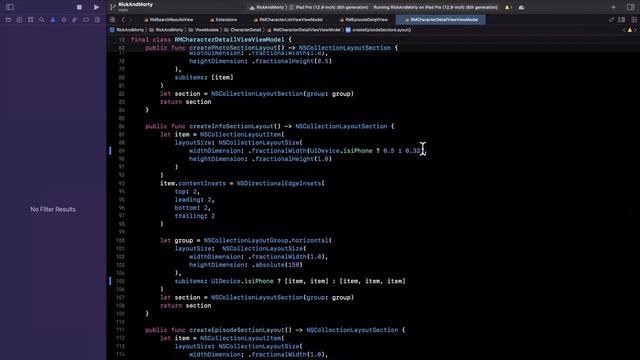The image size is (640, 360).
Task: Open the RickAndMorty project breadcrumb
Action: tap(127, 30)
